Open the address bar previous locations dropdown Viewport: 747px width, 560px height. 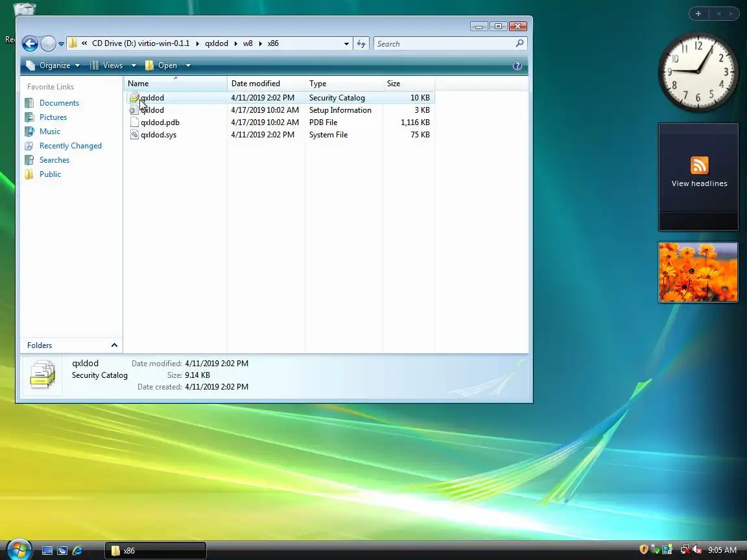[x=346, y=44]
